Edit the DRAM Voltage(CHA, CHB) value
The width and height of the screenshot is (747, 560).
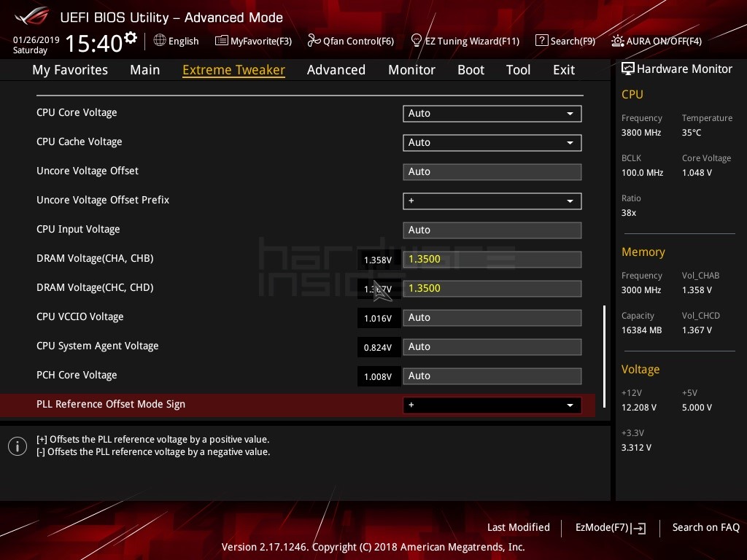point(492,260)
